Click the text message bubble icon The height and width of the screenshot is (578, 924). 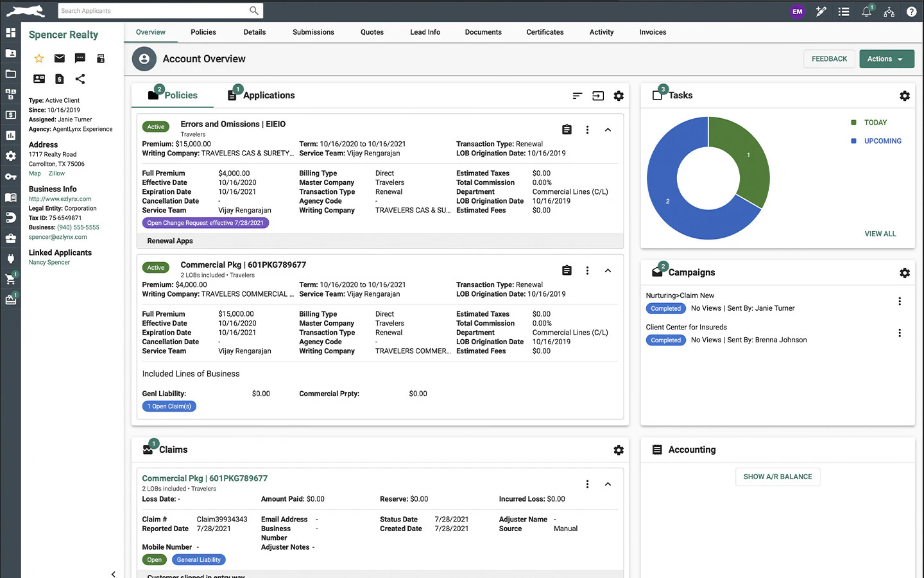click(80, 58)
